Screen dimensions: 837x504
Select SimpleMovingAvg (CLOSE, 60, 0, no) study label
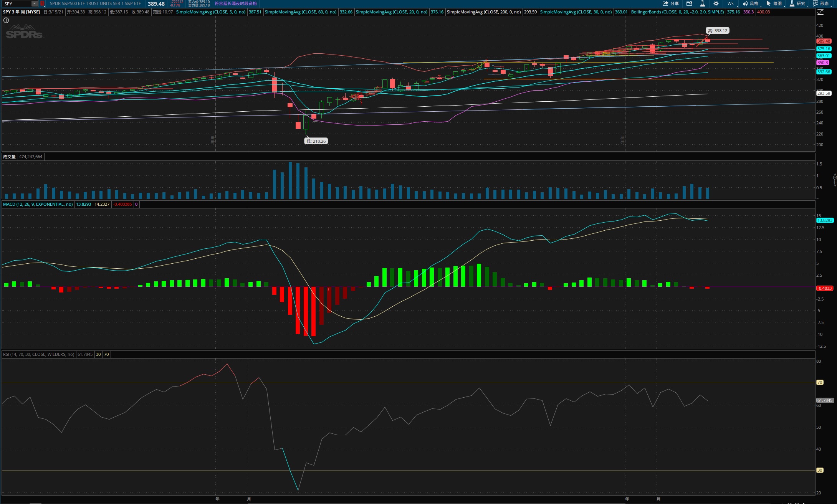click(x=301, y=12)
